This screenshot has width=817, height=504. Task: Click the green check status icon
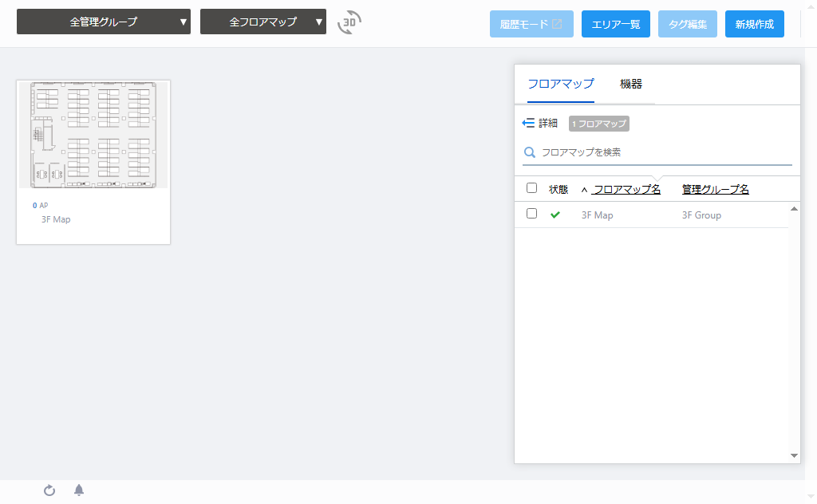(x=555, y=215)
